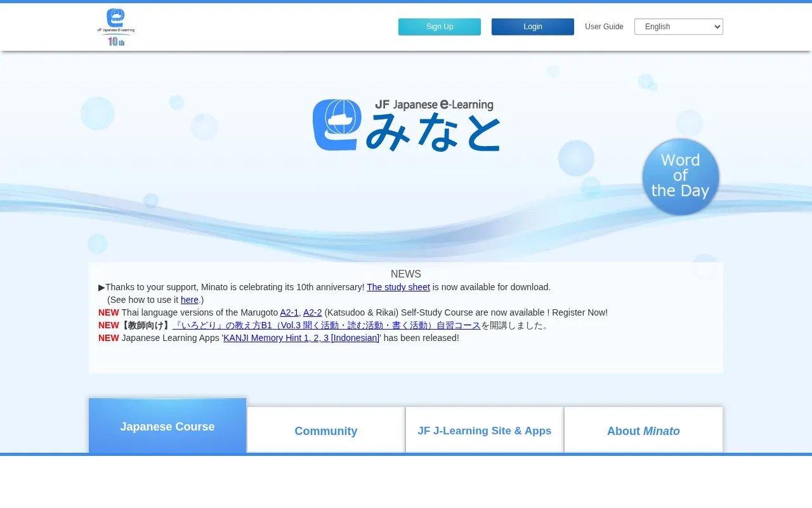Viewport: 812px width, 508px height.
Task: Switch to JF J-Learning Site & Apps tab
Action: pyautogui.click(x=485, y=431)
